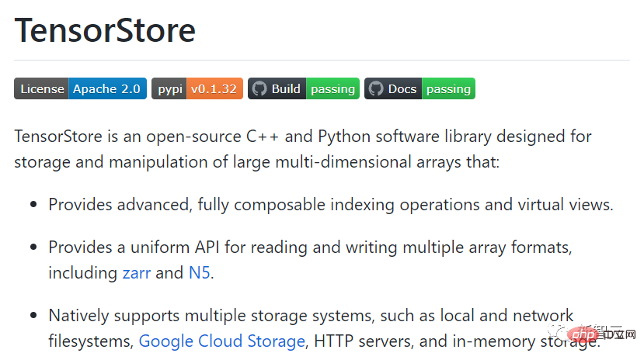This screenshot has height=360, width=644.
Task: Click the Build passing badge
Action: [x=304, y=88]
